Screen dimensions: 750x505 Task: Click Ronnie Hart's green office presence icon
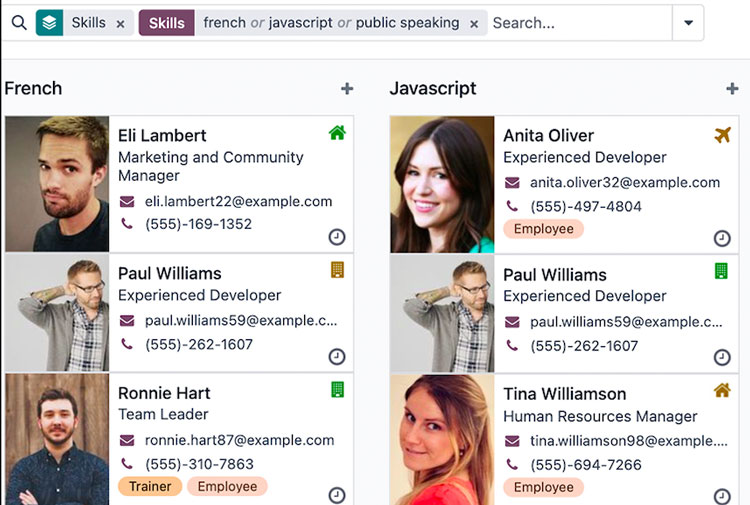[x=337, y=389]
